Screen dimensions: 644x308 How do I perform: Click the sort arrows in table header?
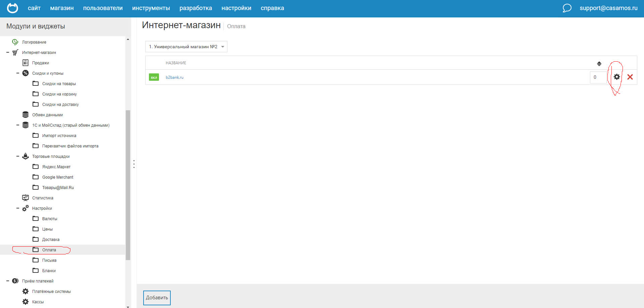(599, 63)
